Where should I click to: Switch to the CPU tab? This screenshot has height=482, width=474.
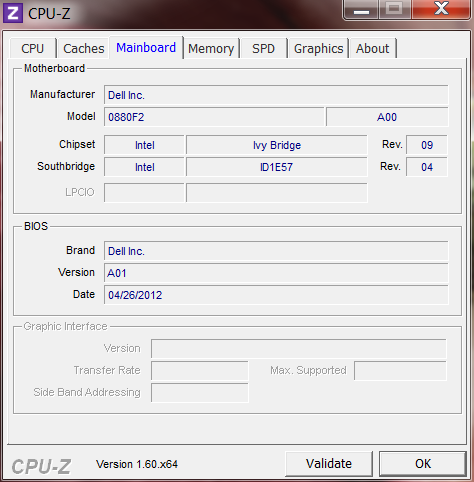pyautogui.click(x=33, y=49)
